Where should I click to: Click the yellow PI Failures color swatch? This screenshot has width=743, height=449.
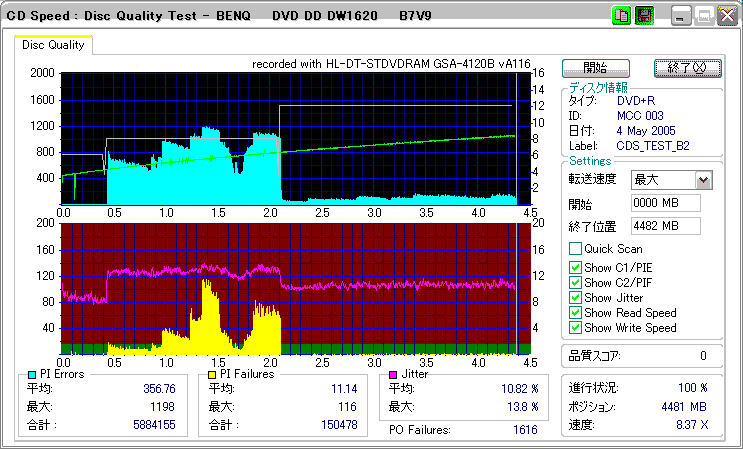[x=212, y=375]
